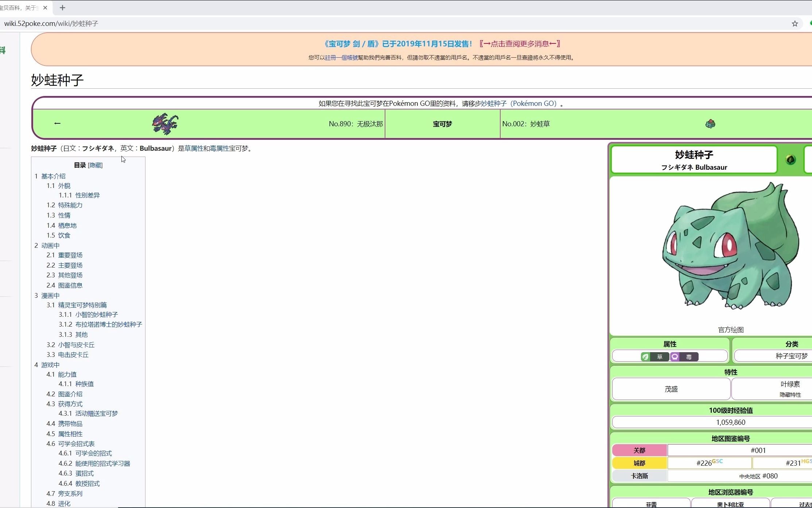The image size is (812, 508).
Task: Bookmark this page with the star icon
Action: tap(795, 24)
